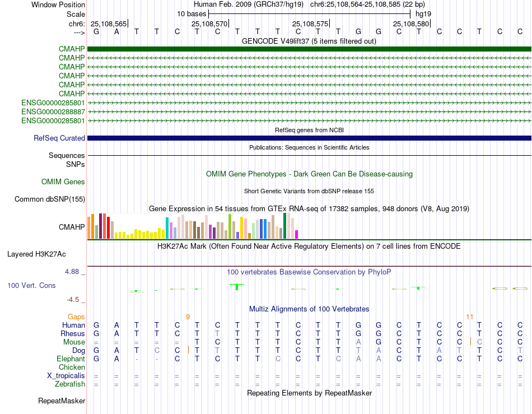Screen dimensions: 532x414
Task: Click the GENCODE V49lift37 track title
Action: 309,41
